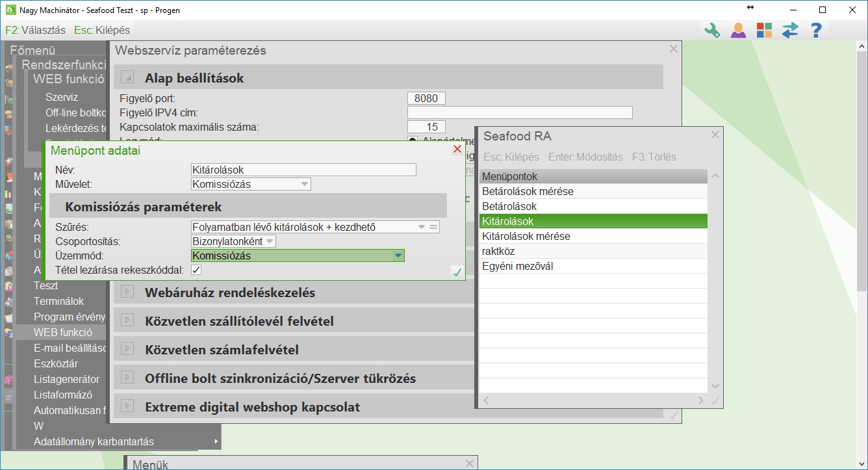Click the user profile icon in top toolbar
This screenshot has height=470, width=868.
[738, 30]
